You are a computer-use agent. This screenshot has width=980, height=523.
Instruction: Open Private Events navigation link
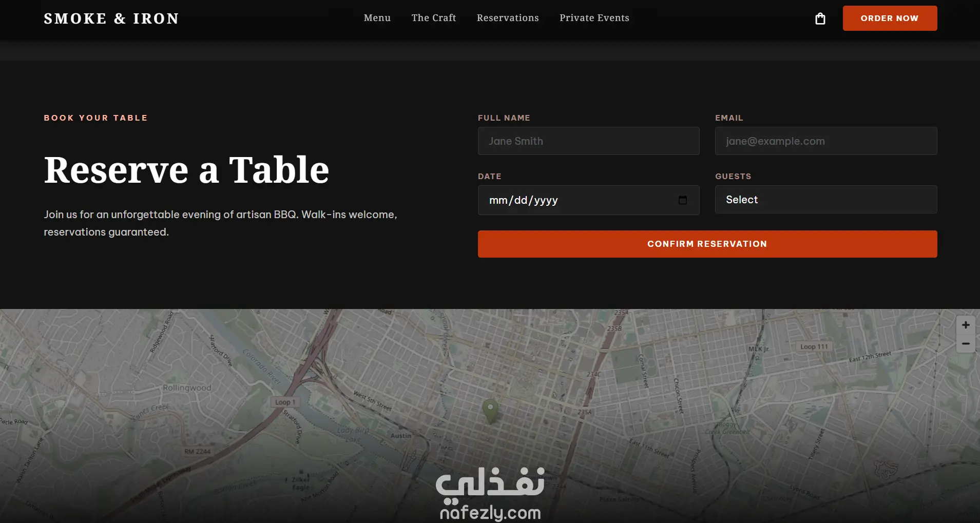(594, 18)
